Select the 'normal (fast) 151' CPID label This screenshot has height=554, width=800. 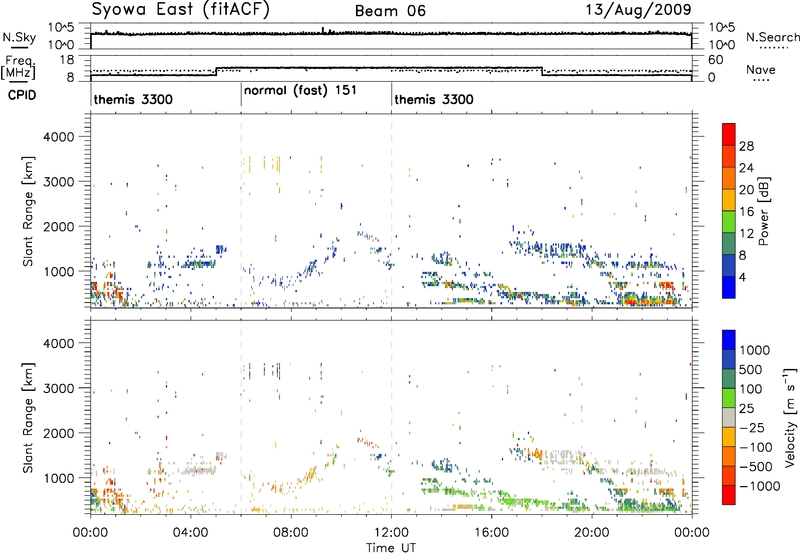(300, 91)
